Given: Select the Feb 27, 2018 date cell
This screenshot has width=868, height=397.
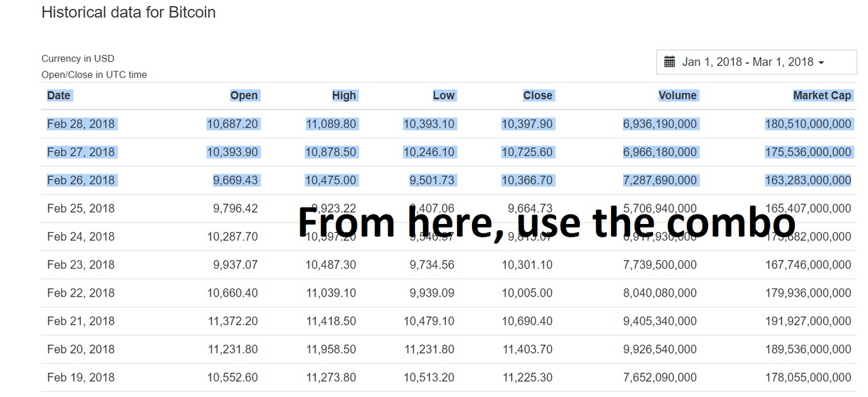Looking at the screenshot, I should tap(81, 152).
